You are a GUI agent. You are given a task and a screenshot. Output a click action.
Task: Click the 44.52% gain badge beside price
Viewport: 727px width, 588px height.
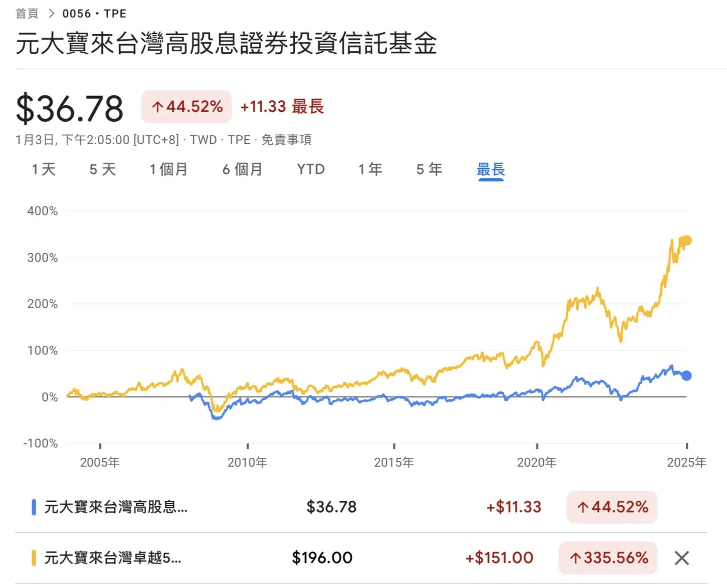tap(187, 107)
